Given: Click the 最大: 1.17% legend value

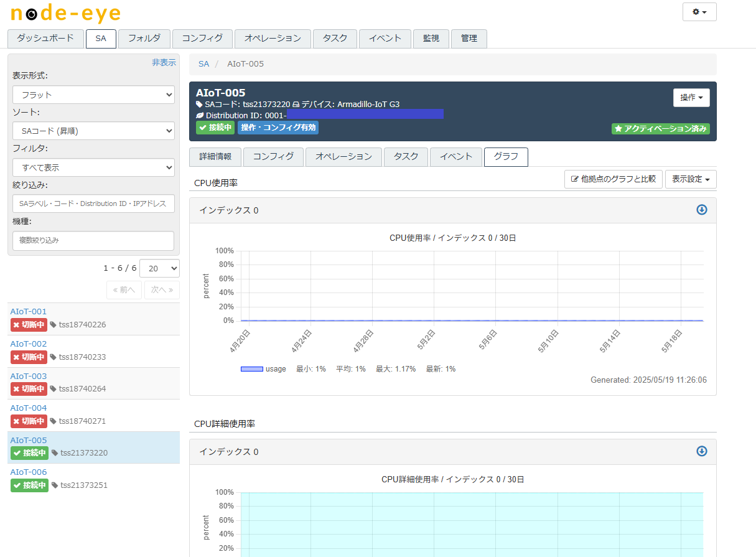Looking at the screenshot, I should click(396, 369).
